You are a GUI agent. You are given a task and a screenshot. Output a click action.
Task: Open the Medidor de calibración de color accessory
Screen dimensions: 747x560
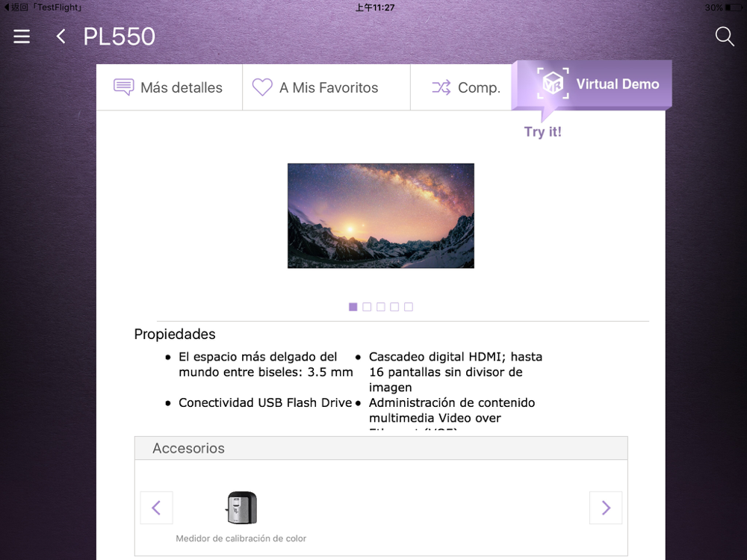click(241, 517)
